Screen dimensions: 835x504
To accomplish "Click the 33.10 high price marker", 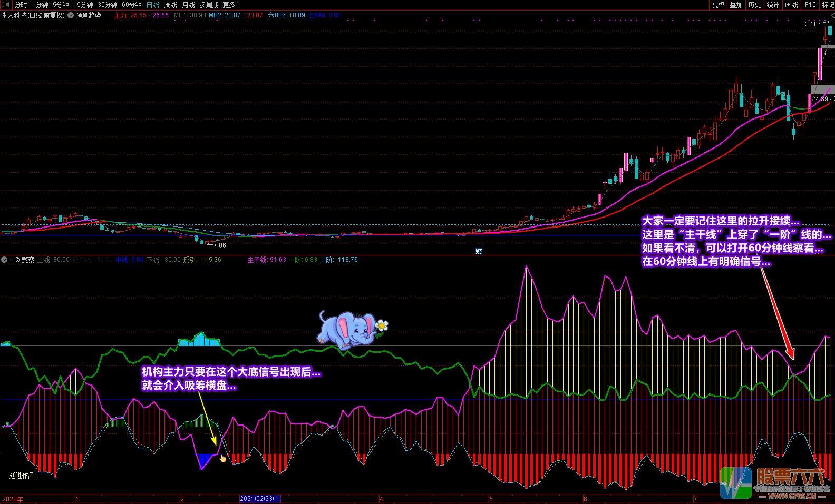I will pos(809,24).
